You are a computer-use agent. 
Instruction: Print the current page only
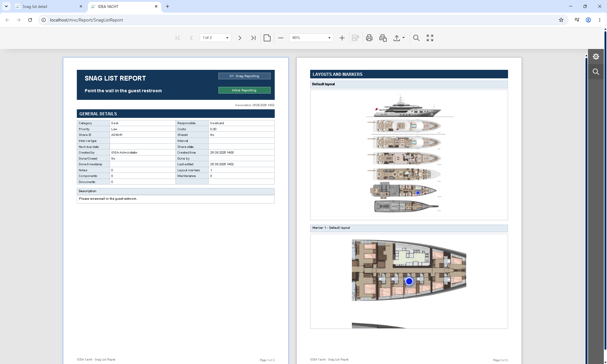383,38
